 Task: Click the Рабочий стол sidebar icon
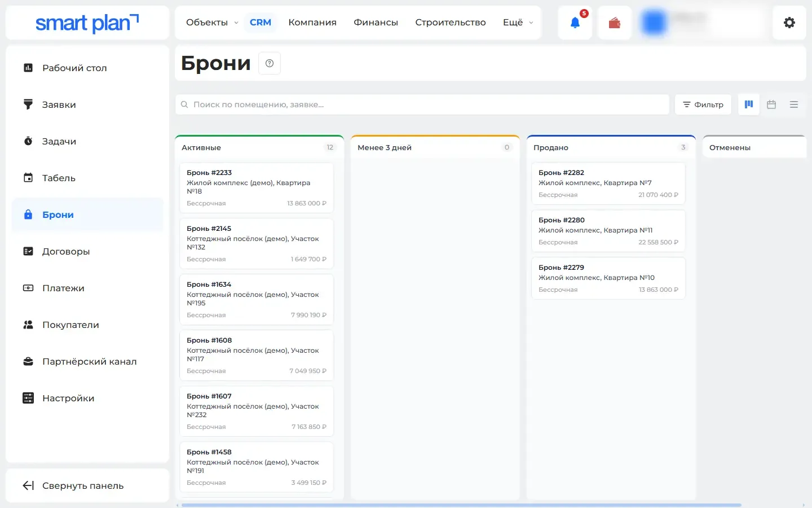pyautogui.click(x=28, y=68)
